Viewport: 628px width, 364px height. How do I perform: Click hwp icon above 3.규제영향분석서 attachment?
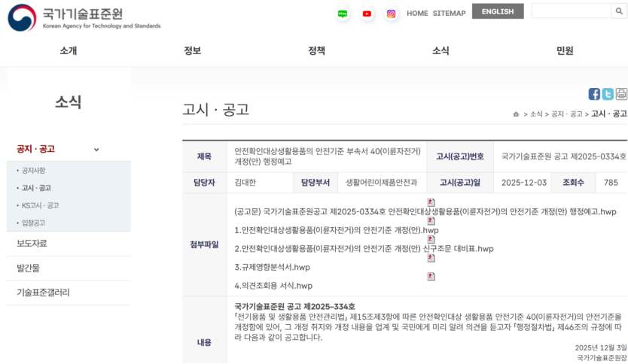(431, 258)
